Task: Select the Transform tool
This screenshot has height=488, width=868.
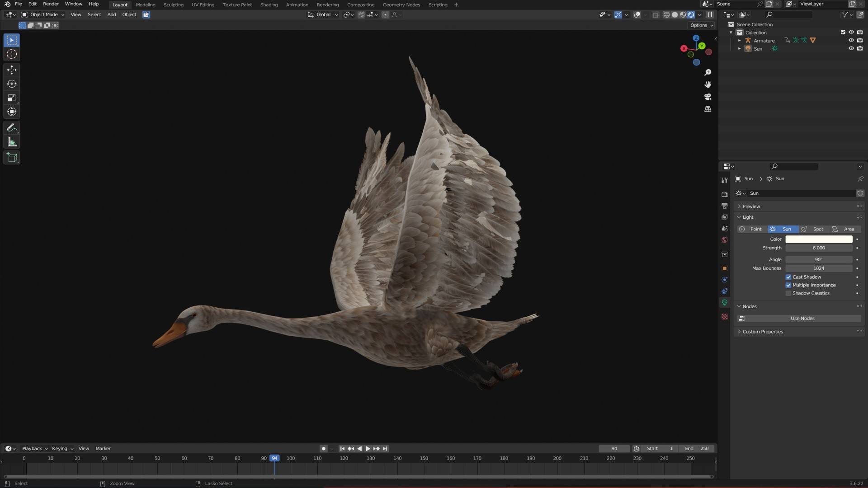Action: tap(12, 112)
